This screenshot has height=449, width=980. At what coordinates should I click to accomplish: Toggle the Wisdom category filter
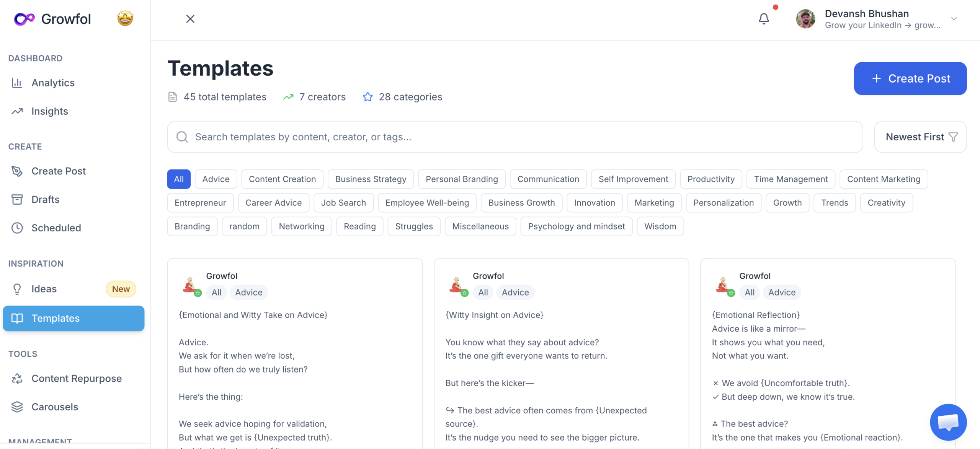660,226
